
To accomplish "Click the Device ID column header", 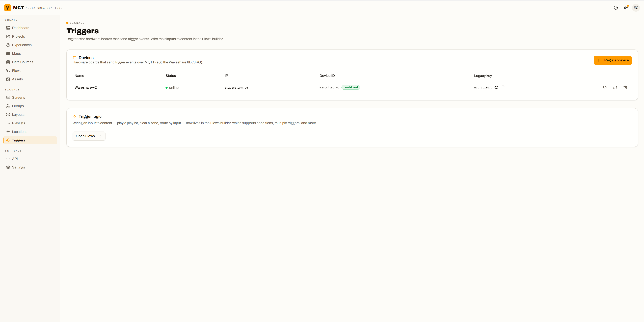I will point(327,76).
